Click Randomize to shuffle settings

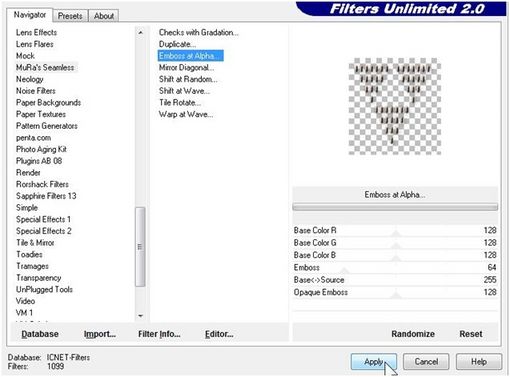(x=413, y=334)
